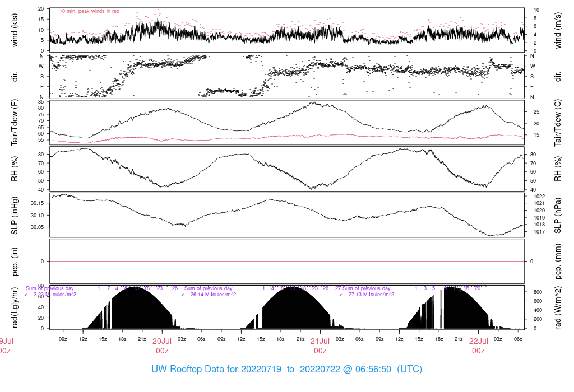This screenshot has width=574, height=392.
Task: Click the 'rad(Lgly/hr)' left axis label
Action: (x=15, y=307)
